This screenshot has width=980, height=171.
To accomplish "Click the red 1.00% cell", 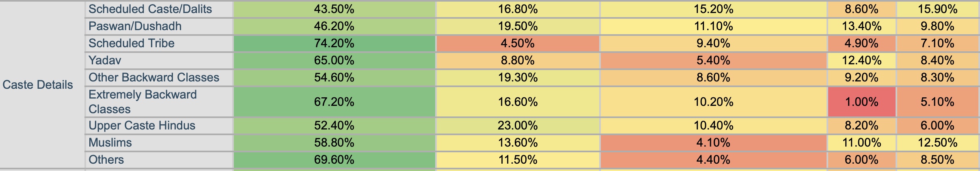I will coord(861,102).
